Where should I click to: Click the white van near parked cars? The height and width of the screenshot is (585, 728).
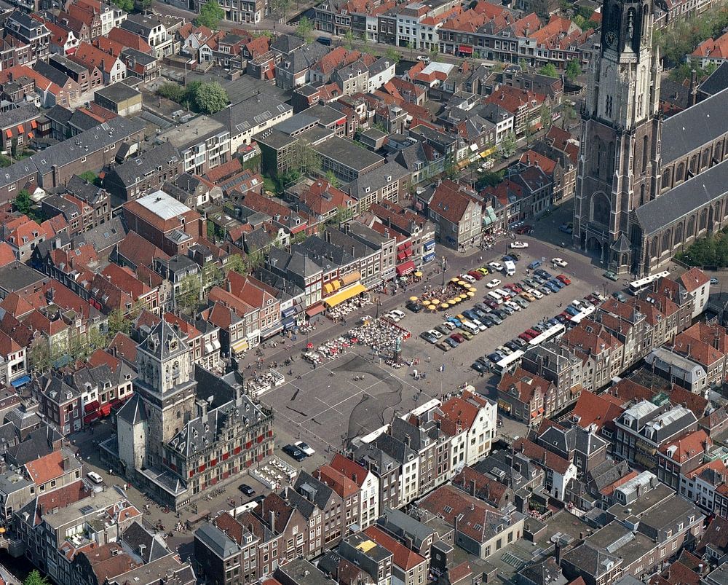tap(510, 268)
